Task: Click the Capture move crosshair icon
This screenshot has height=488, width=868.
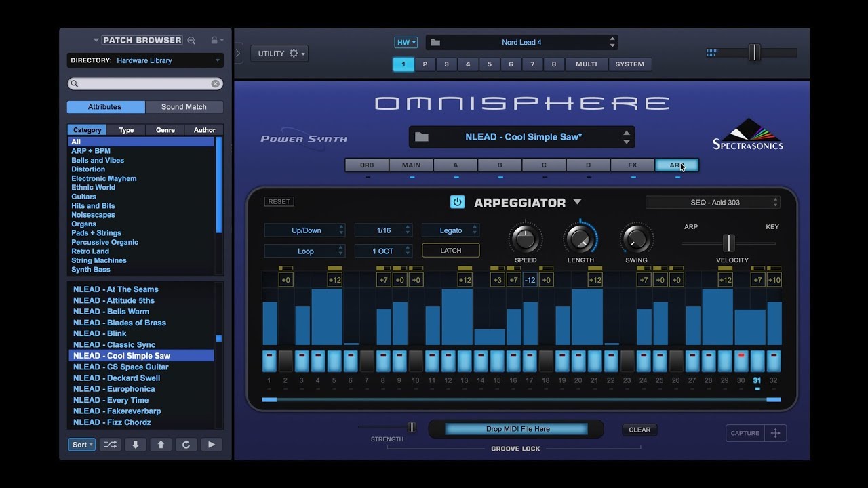Action: 776,433
